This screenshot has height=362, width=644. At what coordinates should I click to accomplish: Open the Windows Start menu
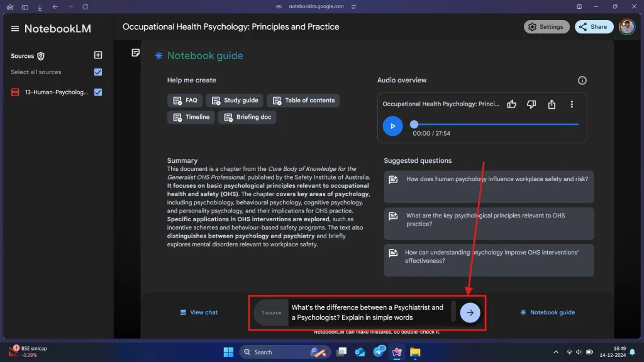(x=228, y=352)
